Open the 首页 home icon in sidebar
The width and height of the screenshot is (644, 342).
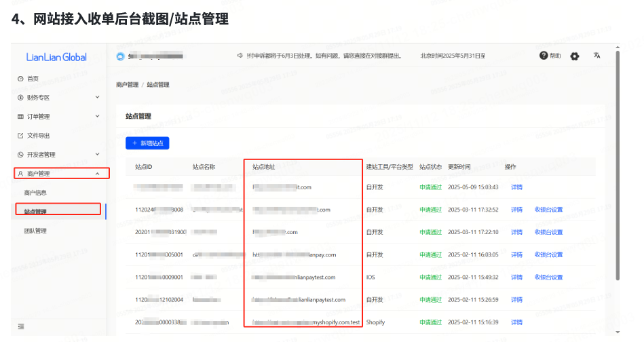click(x=20, y=79)
